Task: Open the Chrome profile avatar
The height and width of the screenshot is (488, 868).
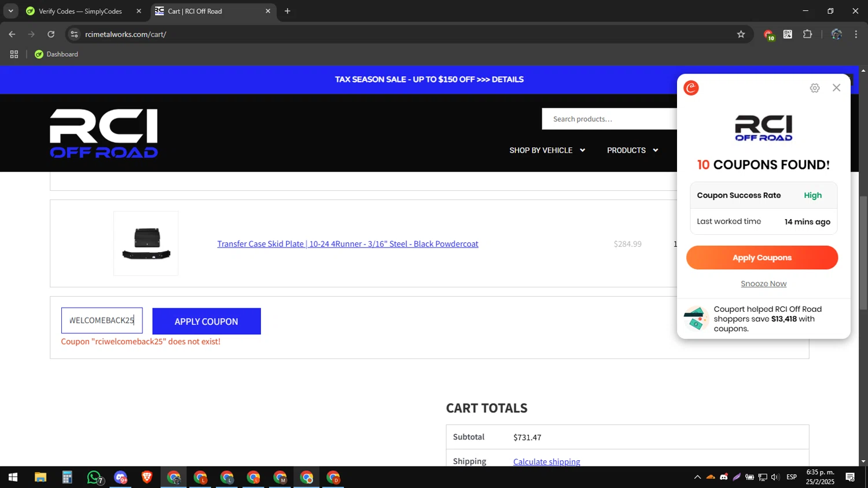Action: point(836,34)
